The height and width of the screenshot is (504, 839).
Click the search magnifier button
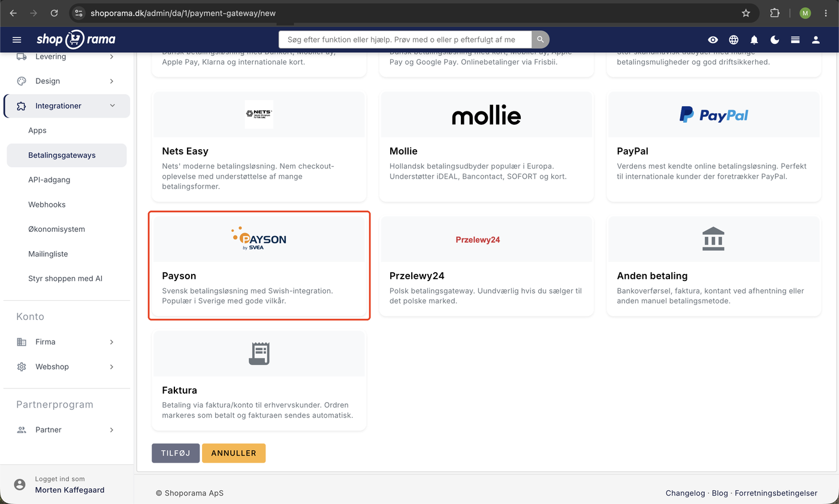[x=541, y=40]
